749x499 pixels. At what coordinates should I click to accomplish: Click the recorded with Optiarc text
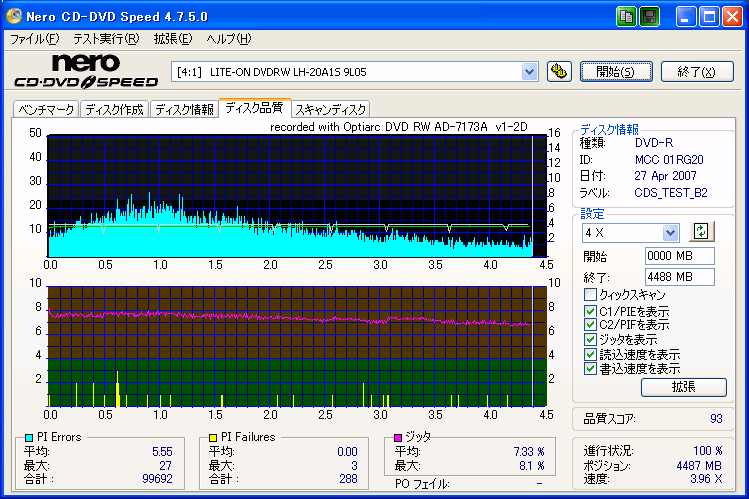pos(399,127)
